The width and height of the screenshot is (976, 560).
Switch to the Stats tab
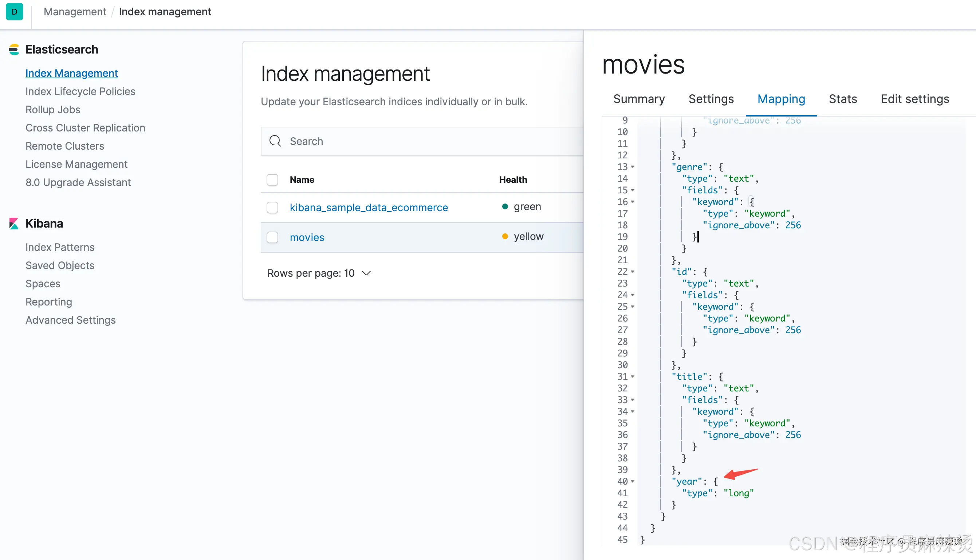tap(842, 99)
